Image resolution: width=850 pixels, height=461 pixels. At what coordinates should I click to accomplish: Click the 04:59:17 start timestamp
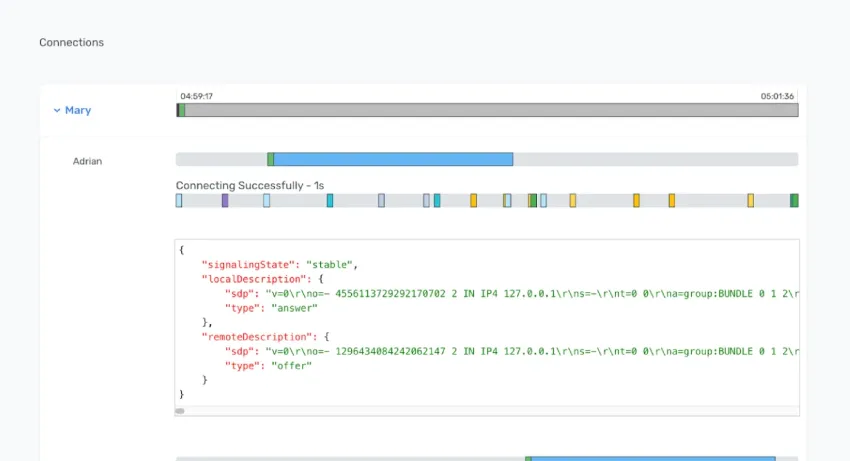tap(196, 97)
